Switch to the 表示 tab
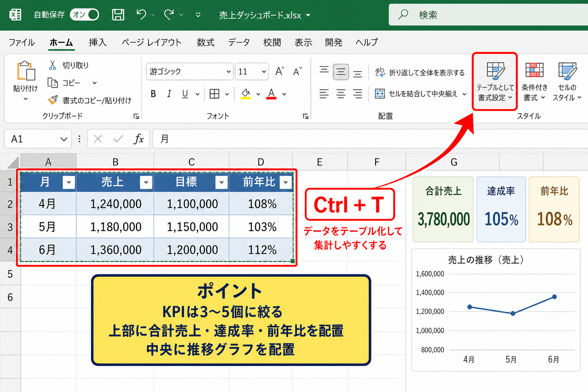 point(303,42)
